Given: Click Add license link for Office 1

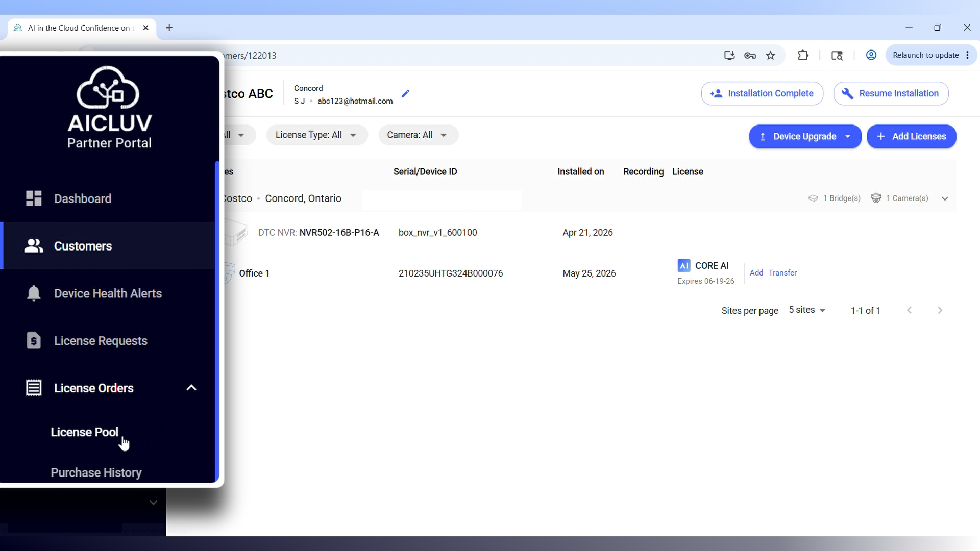Looking at the screenshot, I should 756,273.
